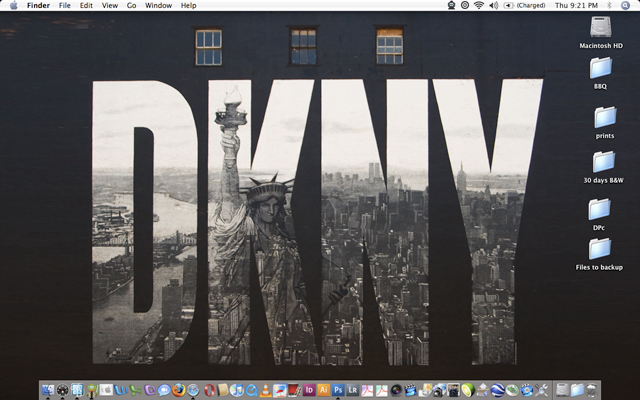The width and height of the screenshot is (640, 400).
Task: Open iChat from the dock
Action: 164,391
